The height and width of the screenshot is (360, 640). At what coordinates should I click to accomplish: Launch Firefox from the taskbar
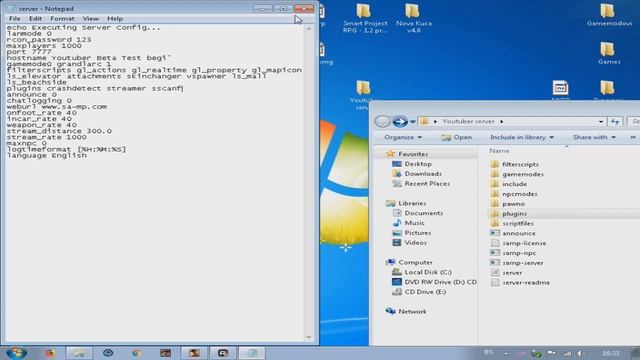pos(50,353)
